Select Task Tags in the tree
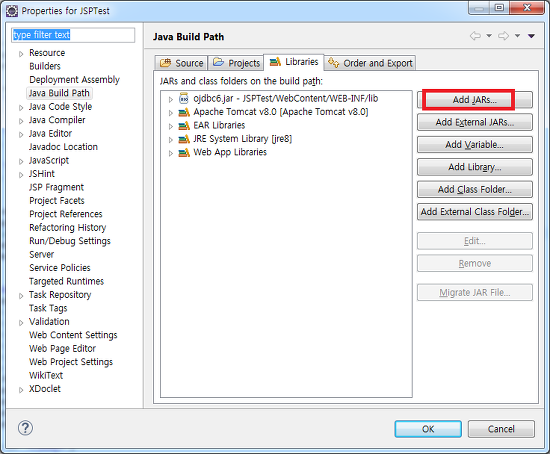 (x=48, y=308)
